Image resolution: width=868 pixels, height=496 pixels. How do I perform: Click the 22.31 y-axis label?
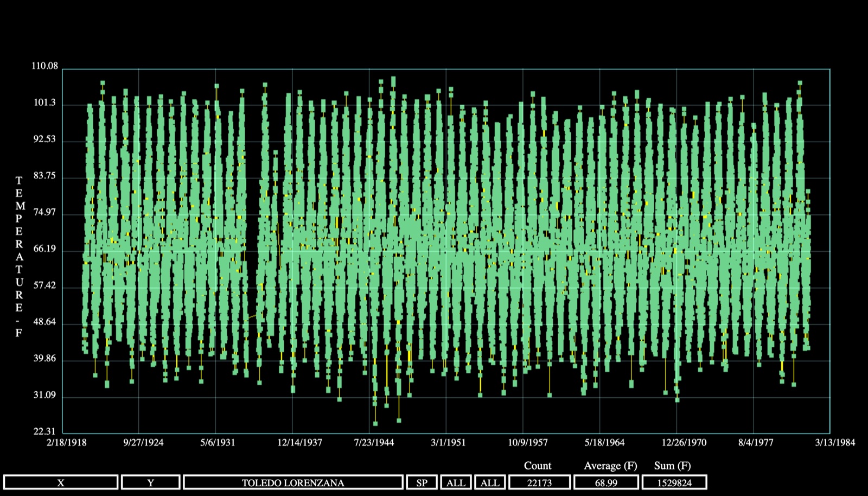pyautogui.click(x=44, y=431)
